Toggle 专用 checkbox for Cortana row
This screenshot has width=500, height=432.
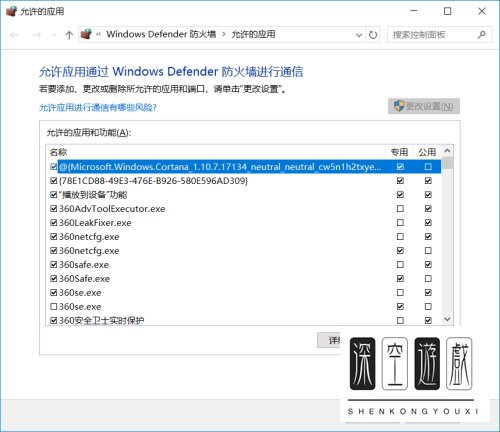(400, 166)
